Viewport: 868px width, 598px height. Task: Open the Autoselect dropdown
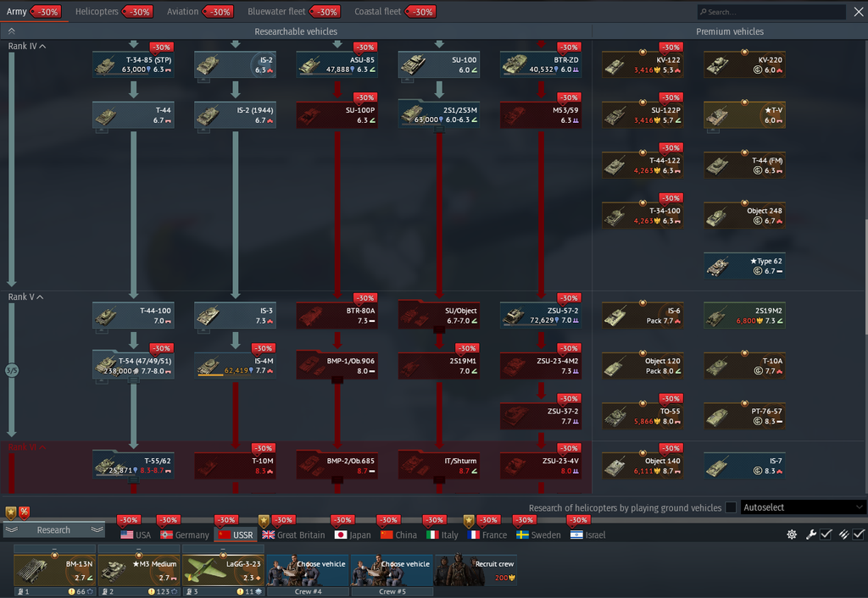(803, 507)
